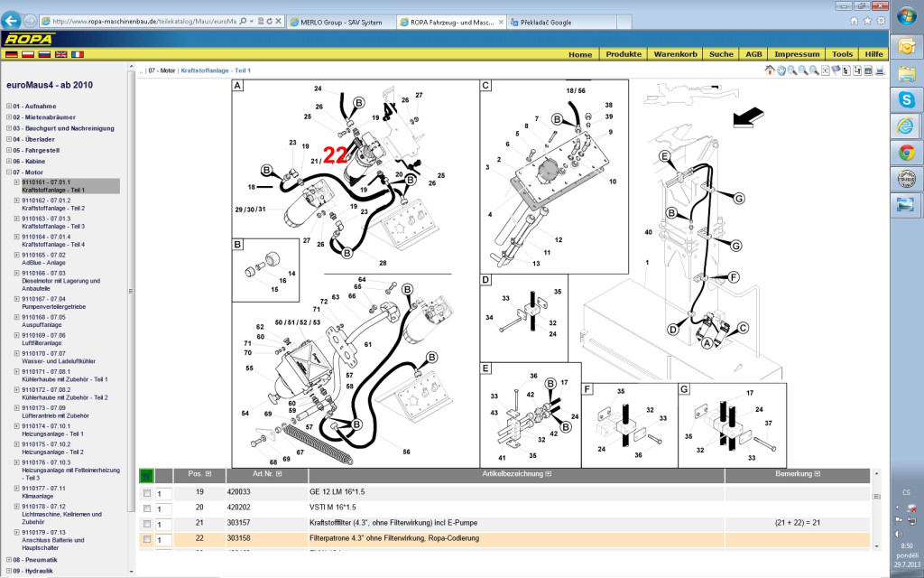The height and width of the screenshot is (578, 924).
Task: Open Google Chrome from the taskbar
Action: [x=906, y=153]
